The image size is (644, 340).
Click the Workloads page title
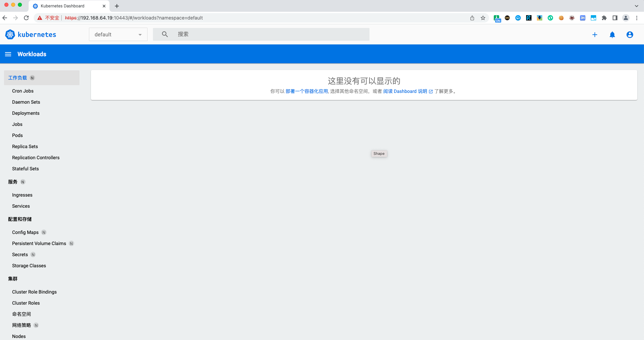(32, 54)
